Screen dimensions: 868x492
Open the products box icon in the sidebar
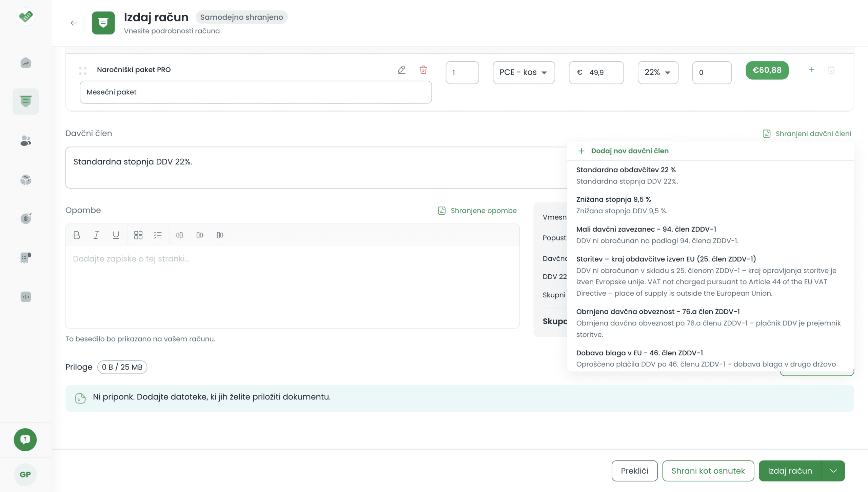[26, 180]
